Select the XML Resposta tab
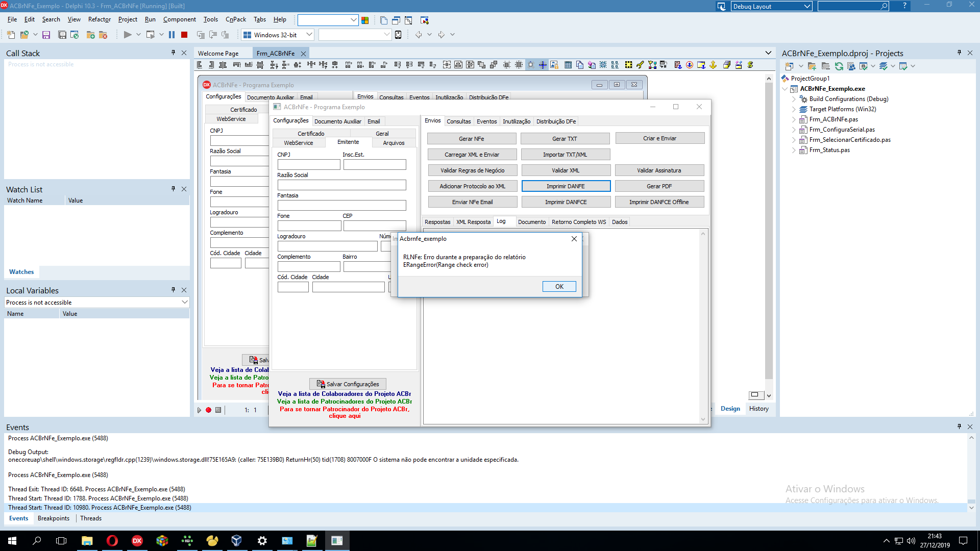This screenshot has height=551, width=980. pos(473,222)
